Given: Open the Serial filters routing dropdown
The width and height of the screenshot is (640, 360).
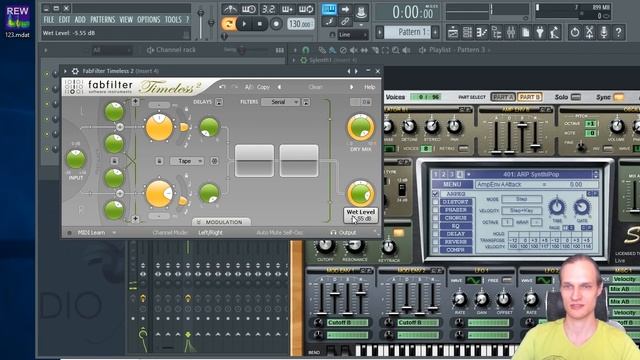Looking at the screenshot, I should click(280, 102).
